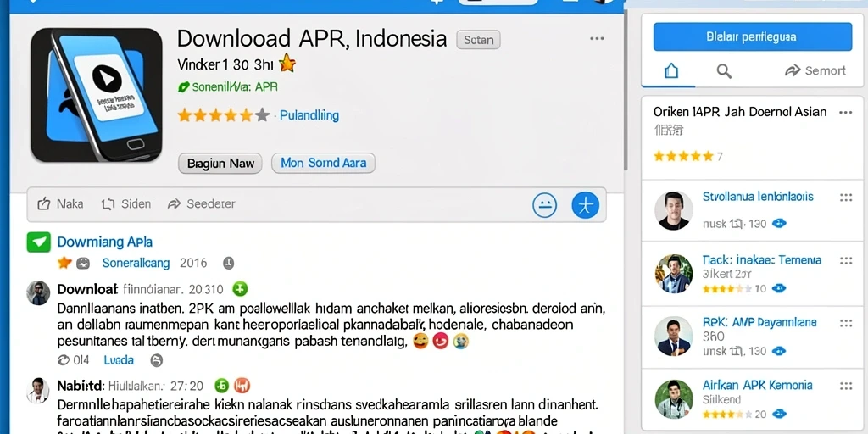Click the Seedeter share action
Viewport: 868px width, 434px height.
pyautogui.click(x=202, y=203)
